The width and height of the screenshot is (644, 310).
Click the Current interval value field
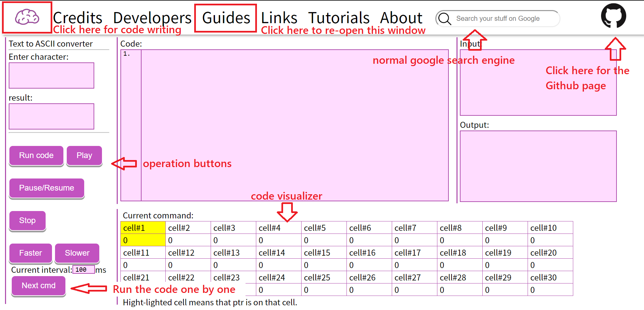[x=84, y=270]
